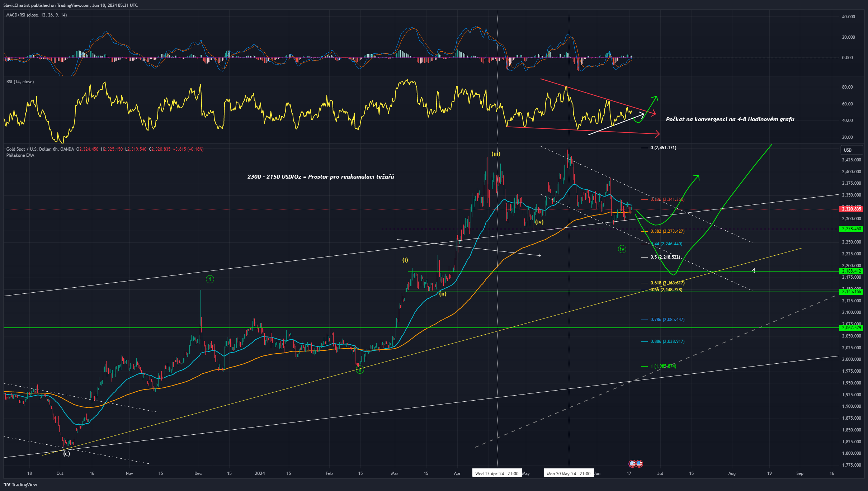Click the green circled wave i marker

pyautogui.click(x=210, y=279)
